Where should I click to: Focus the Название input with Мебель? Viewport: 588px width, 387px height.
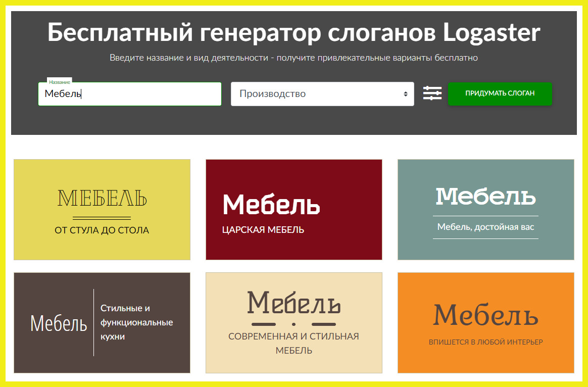click(x=130, y=94)
